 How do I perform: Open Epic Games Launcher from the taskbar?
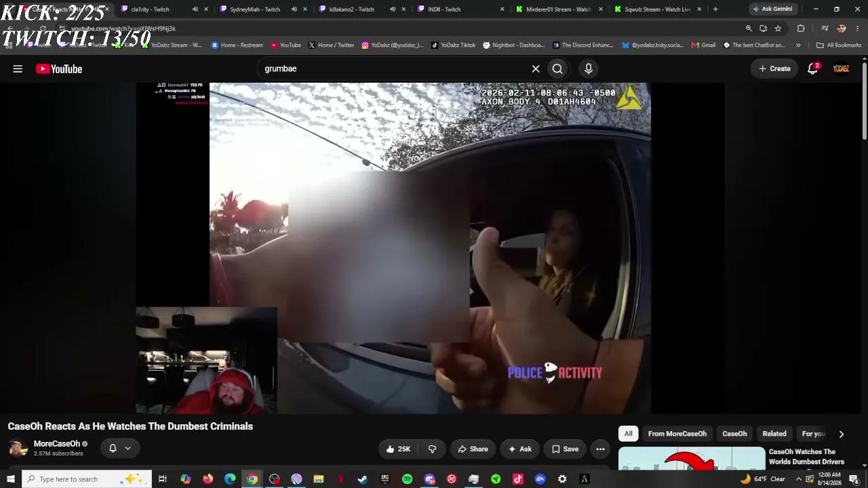(x=385, y=479)
